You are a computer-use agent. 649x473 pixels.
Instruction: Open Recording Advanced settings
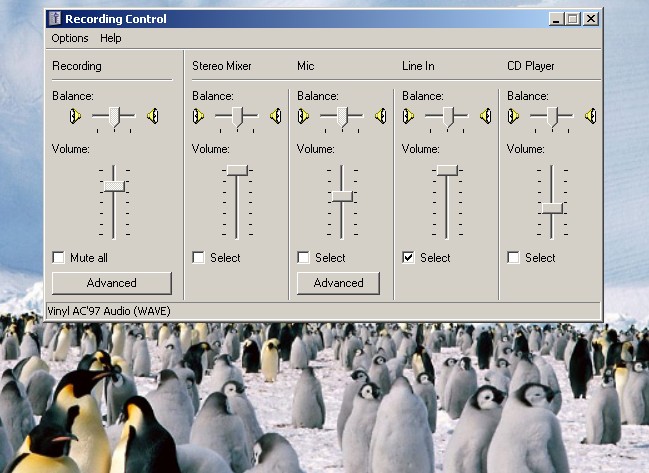(x=112, y=283)
